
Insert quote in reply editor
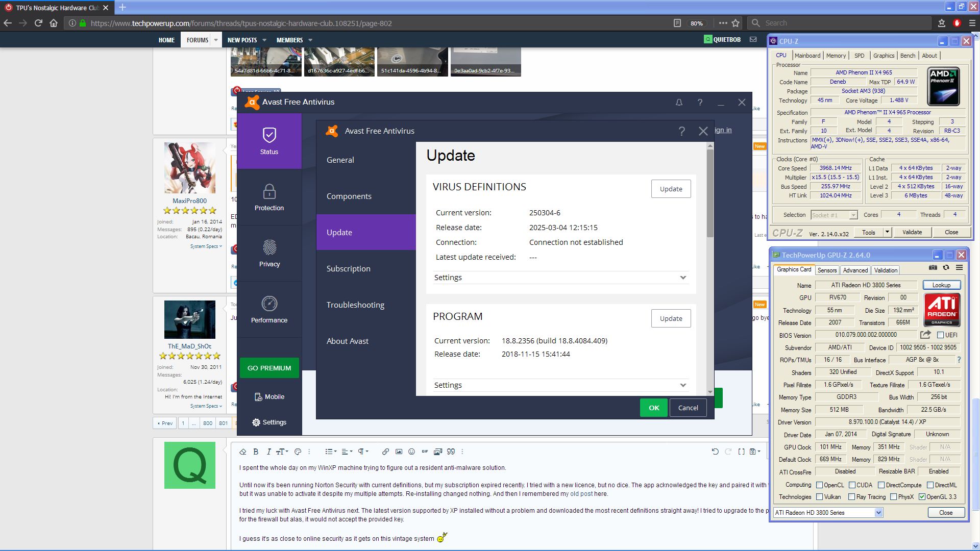tap(451, 452)
